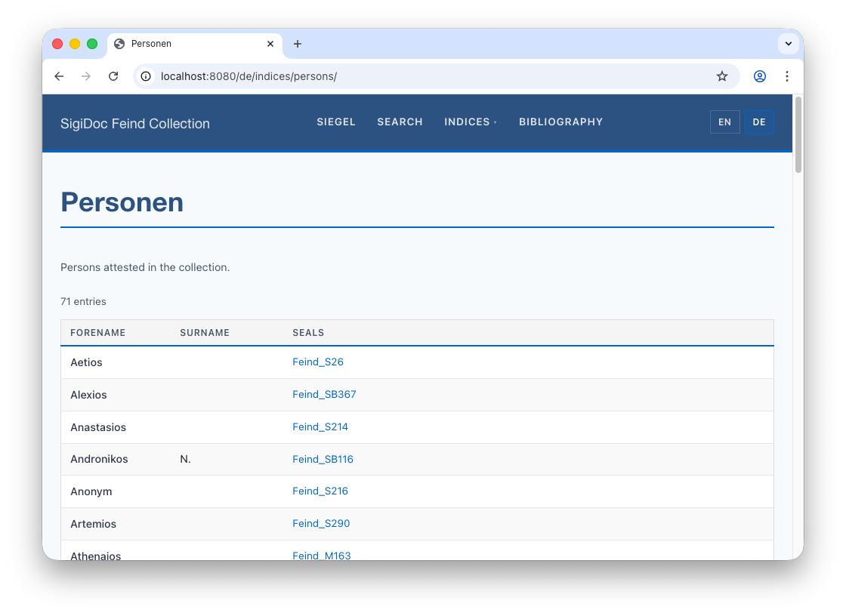Image resolution: width=846 pixels, height=616 pixels.
Task: Open seal link Feind_SB367
Action: 324,395
